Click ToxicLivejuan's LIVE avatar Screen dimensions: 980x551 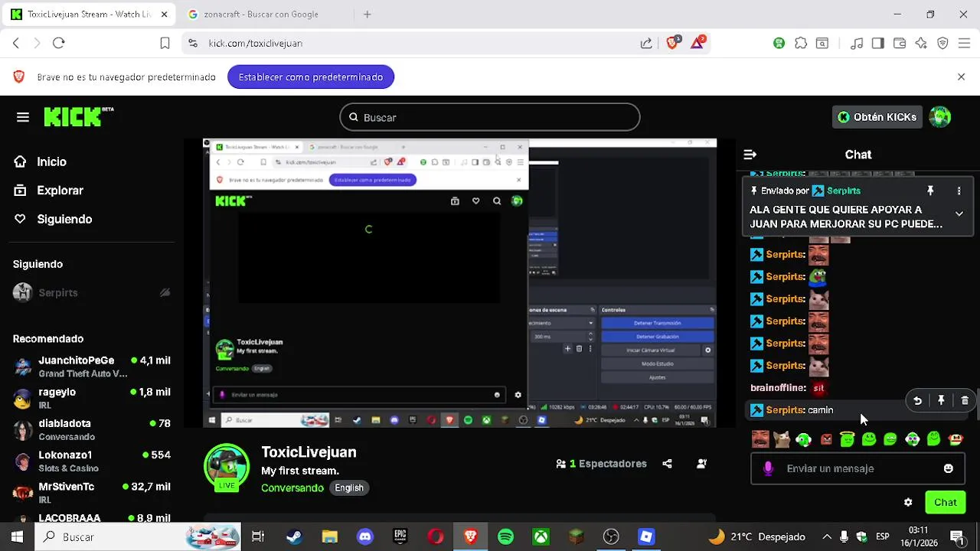point(227,466)
